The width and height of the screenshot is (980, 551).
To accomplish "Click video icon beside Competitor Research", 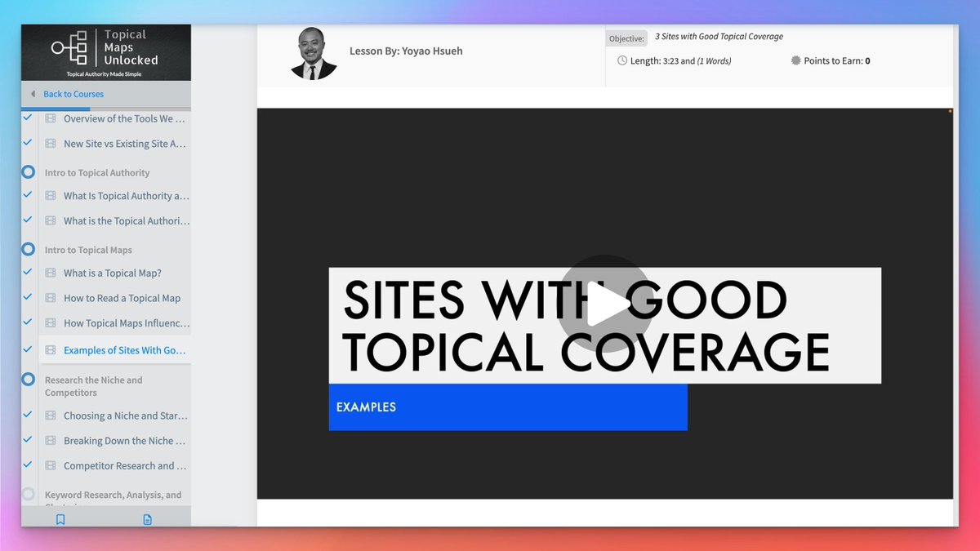I will [51, 466].
